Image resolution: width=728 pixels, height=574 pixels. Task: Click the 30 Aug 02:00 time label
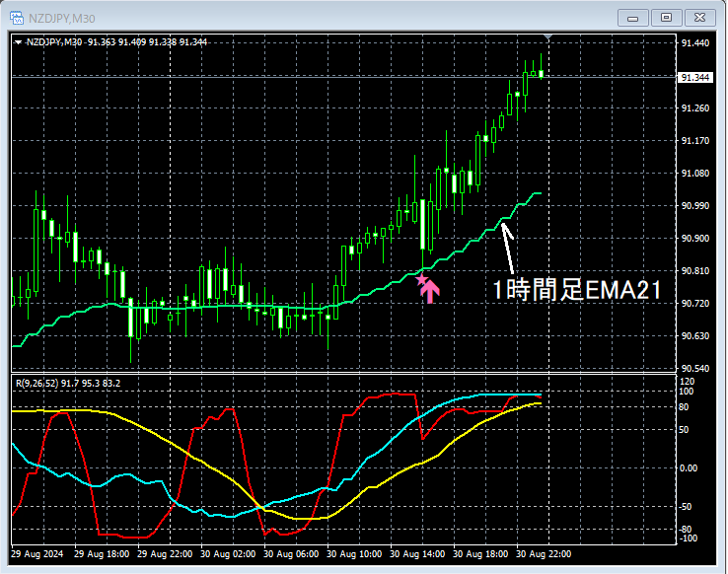[x=228, y=554]
